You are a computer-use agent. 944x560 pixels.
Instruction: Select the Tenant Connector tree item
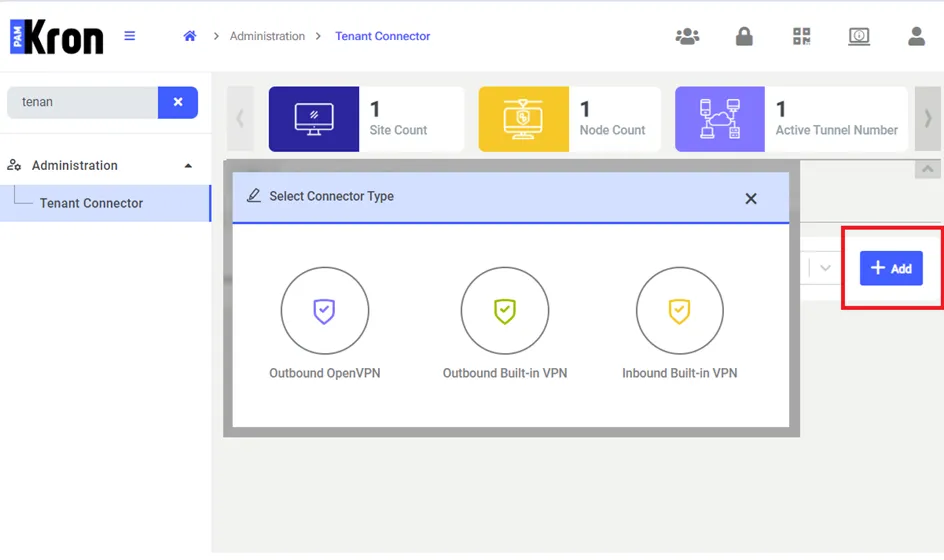coord(105,204)
